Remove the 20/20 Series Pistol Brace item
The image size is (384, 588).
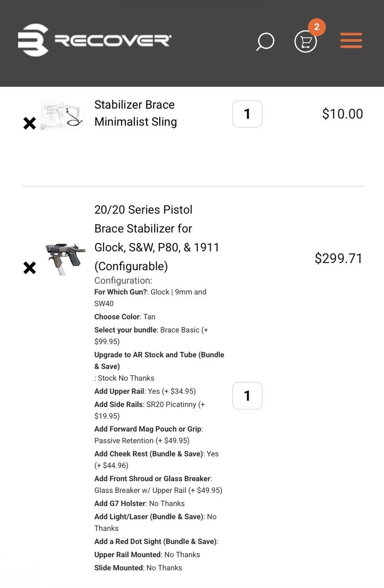tap(30, 268)
